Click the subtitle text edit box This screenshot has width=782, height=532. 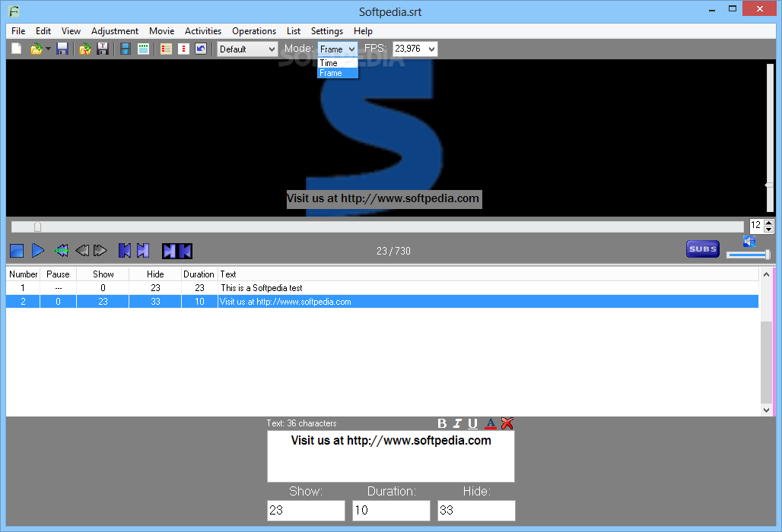pos(391,456)
